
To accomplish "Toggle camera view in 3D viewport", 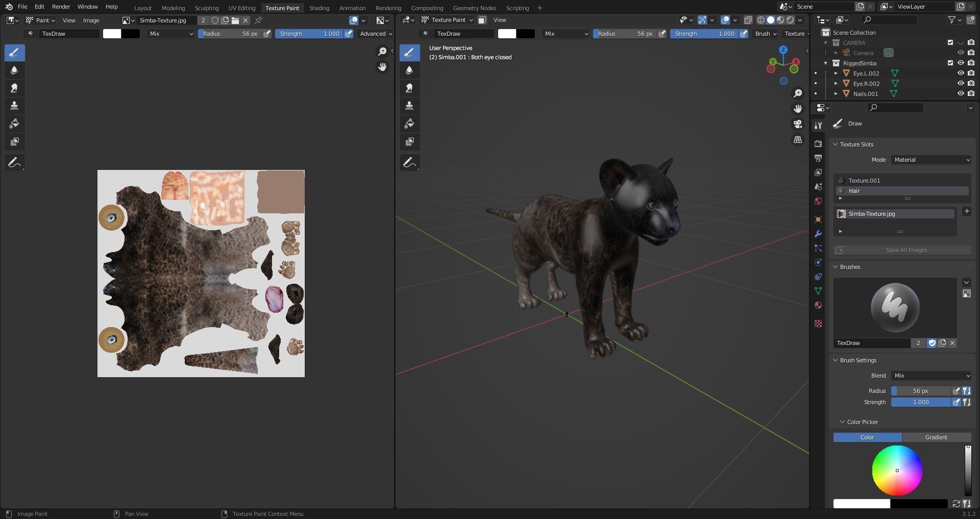I will coord(798,124).
